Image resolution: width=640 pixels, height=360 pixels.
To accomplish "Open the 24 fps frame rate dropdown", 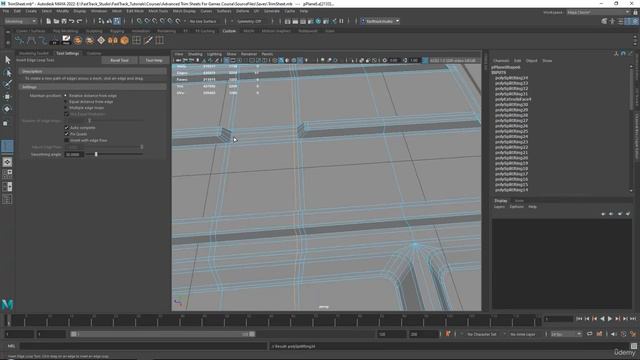I will [566, 334].
